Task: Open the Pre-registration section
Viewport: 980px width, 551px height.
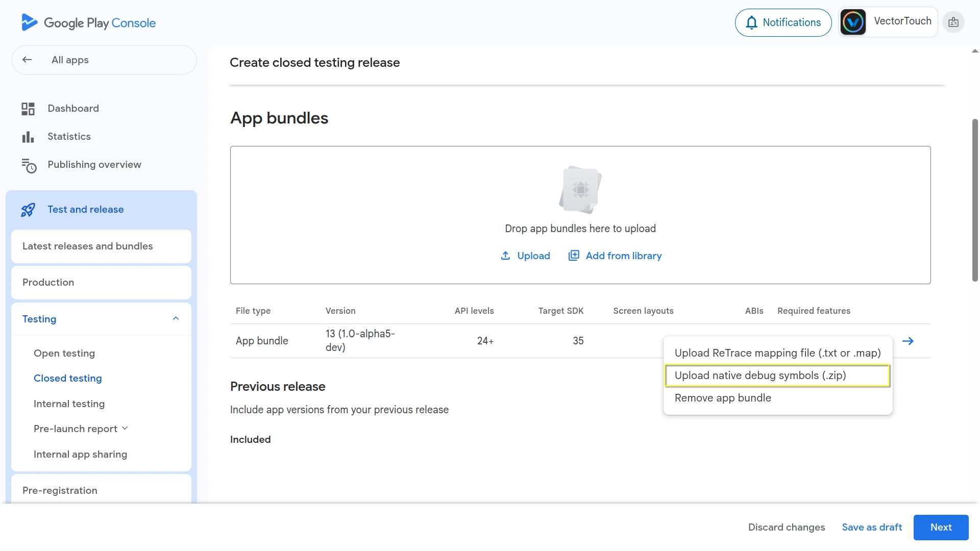Action: point(60,490)
